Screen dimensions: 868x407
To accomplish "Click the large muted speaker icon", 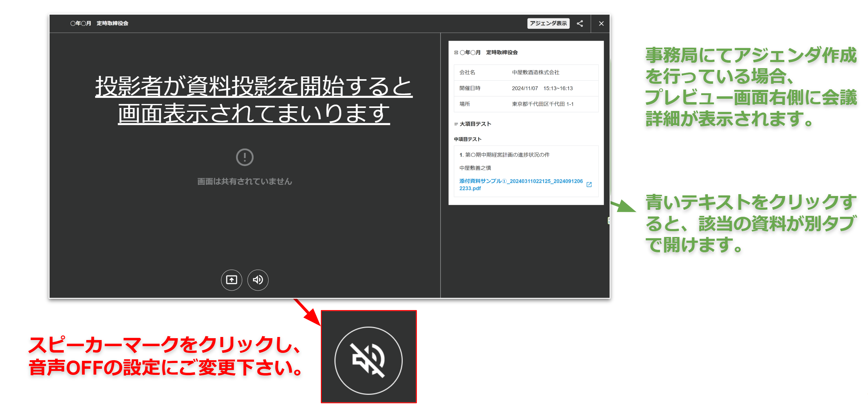I will pyautogui.click(x=368, y=360).
